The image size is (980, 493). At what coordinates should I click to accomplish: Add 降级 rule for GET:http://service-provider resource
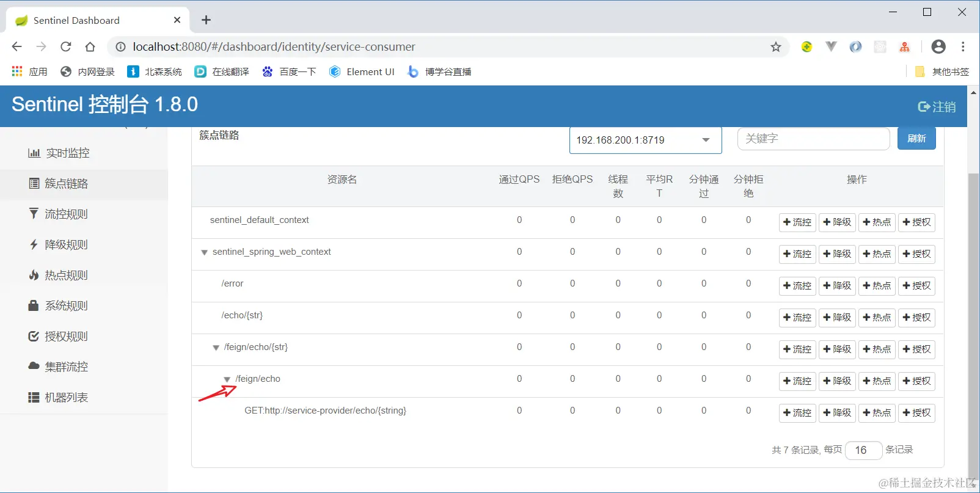point(837,413)
